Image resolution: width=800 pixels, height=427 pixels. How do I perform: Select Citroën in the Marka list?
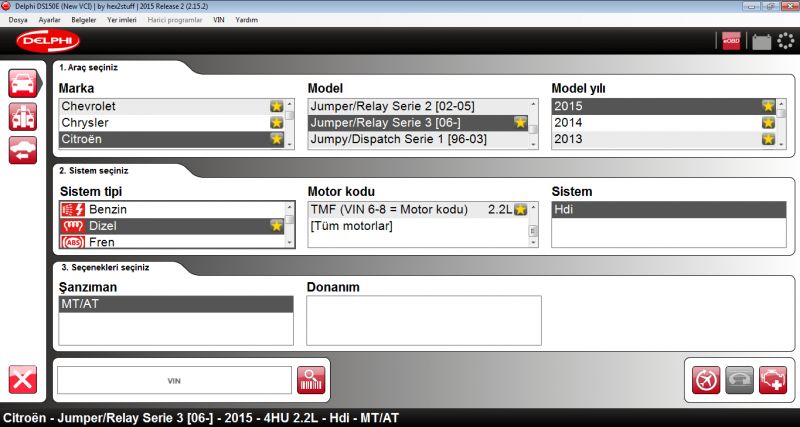tap(172, 139)
